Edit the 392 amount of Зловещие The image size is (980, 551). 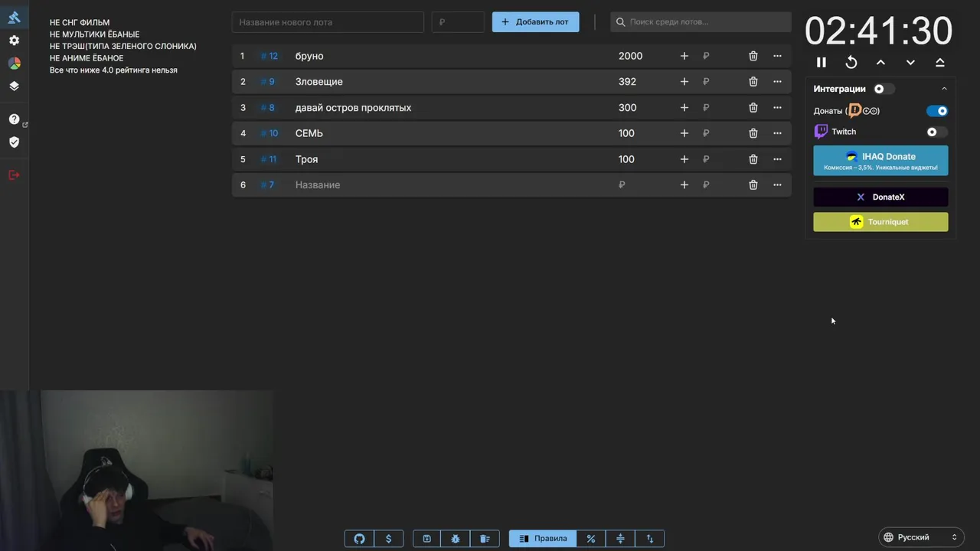tap(627, 82)
